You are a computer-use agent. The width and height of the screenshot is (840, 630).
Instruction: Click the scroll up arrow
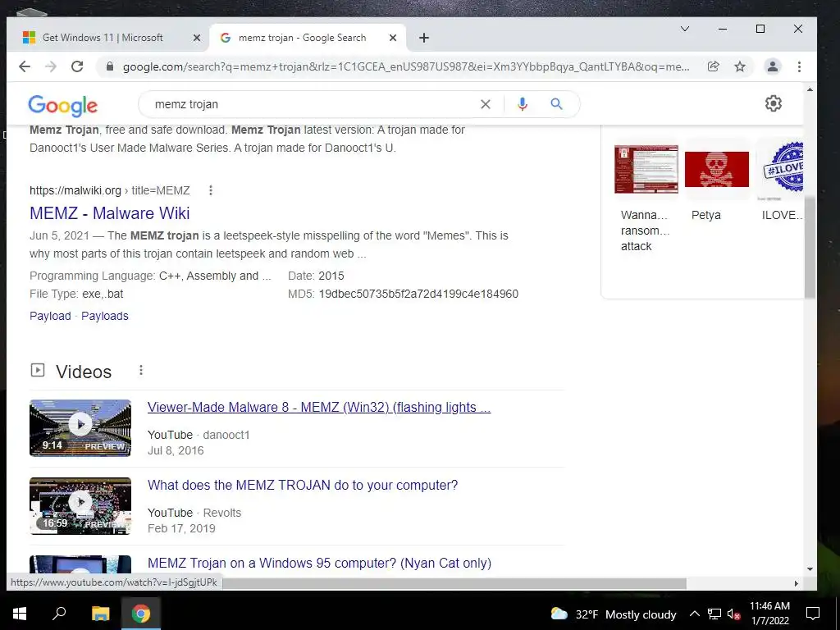[x=810, y=89]
